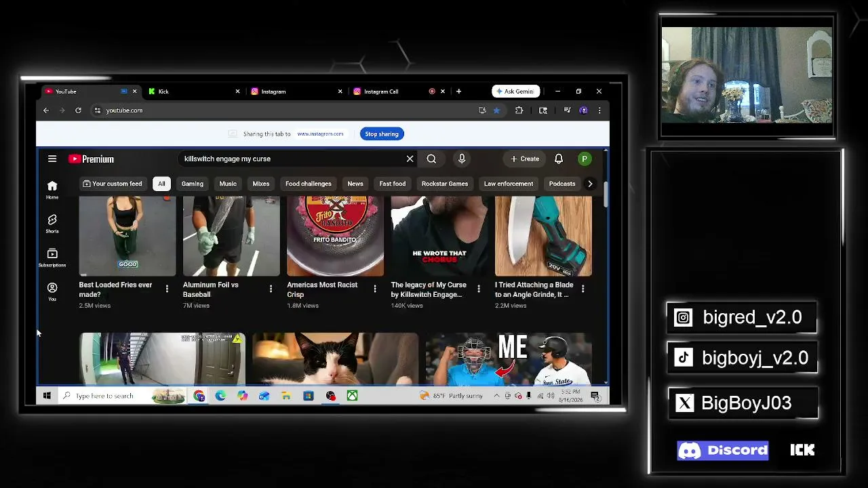Open options for Best Loaded Fries video
Screen dimensions: 868x488
click(167, 289)
